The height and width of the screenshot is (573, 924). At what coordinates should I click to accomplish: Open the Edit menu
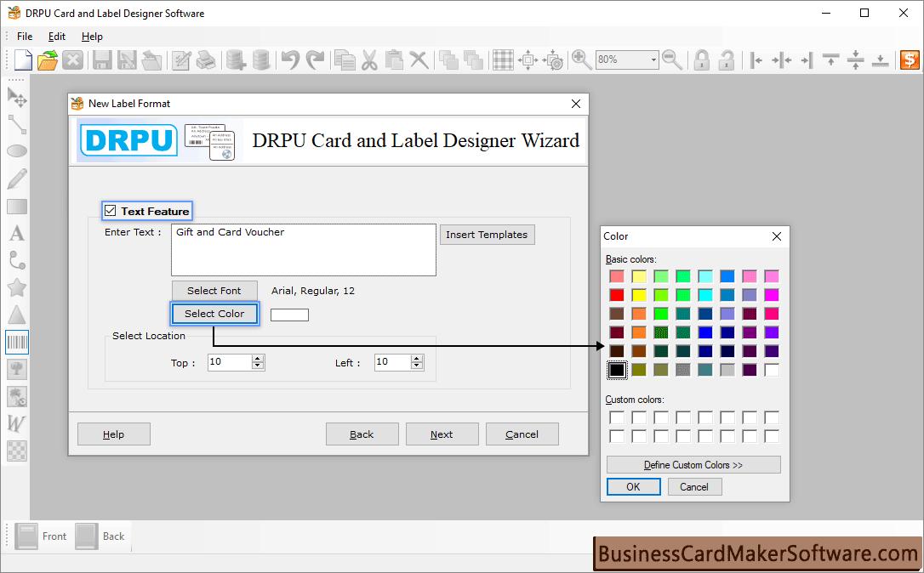(56, 37)
